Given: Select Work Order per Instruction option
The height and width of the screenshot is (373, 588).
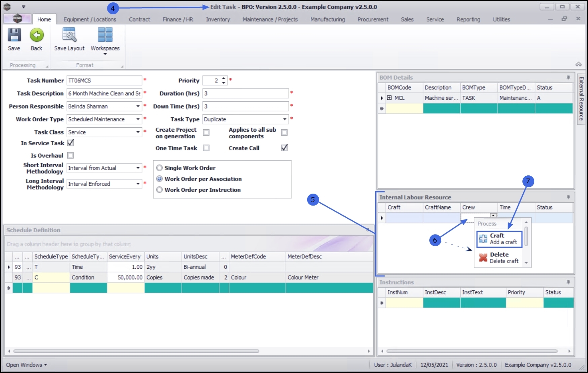Looking at the screenshot, I should (160, 190).
